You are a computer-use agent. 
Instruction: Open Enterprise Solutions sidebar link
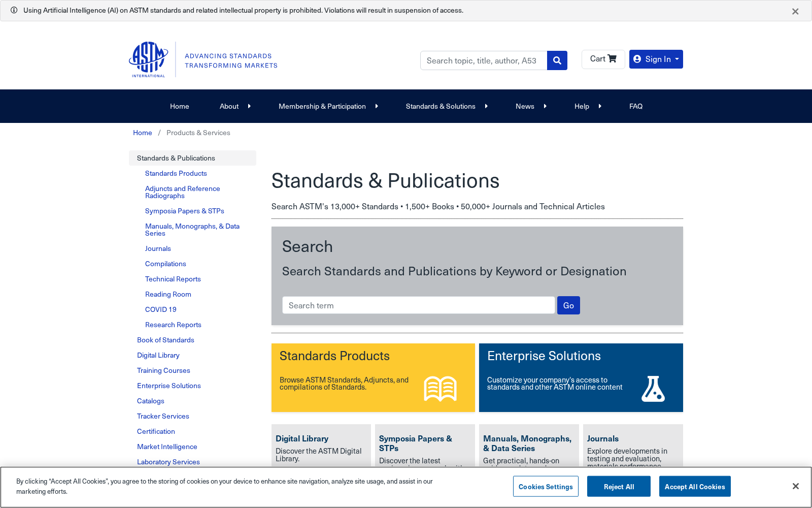pyautogui.click(x=169, y=386)
